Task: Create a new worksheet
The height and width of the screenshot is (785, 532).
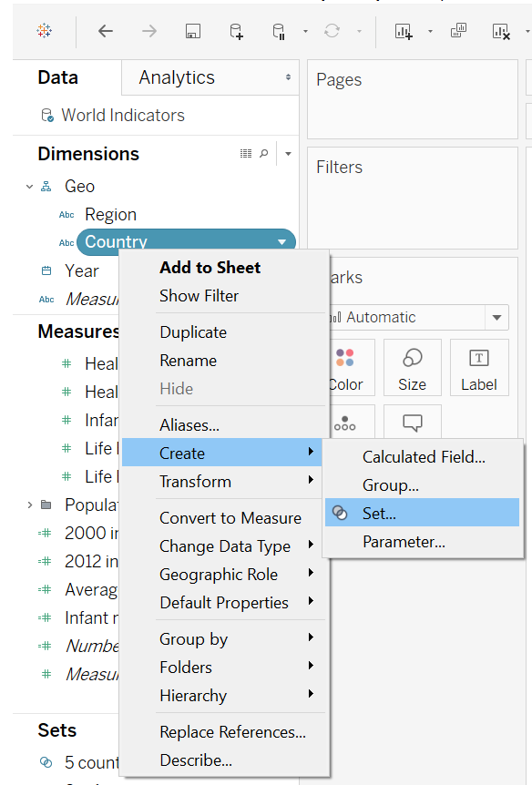Action: pyautogui.click(x=402, y=30)
